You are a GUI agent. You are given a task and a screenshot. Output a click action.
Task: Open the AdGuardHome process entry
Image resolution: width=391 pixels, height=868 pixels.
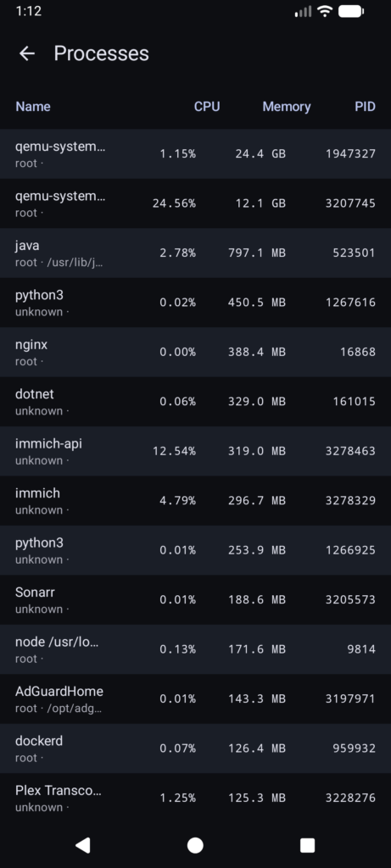[x=195, y=698]
